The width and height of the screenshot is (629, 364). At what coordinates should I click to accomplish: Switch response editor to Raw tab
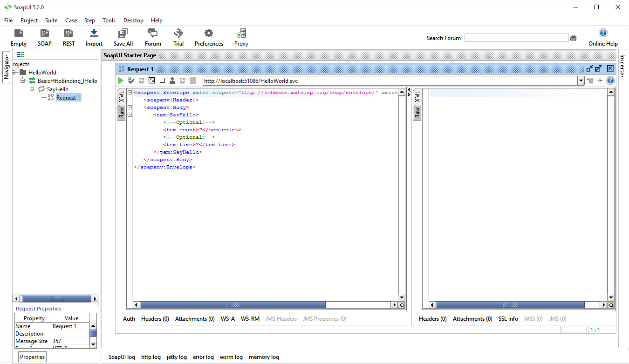[x=417, y=112]
